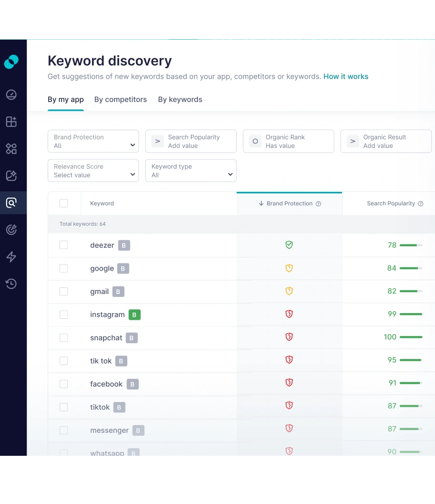Click the lightning live-search sidebar icon

click(11, 257)
